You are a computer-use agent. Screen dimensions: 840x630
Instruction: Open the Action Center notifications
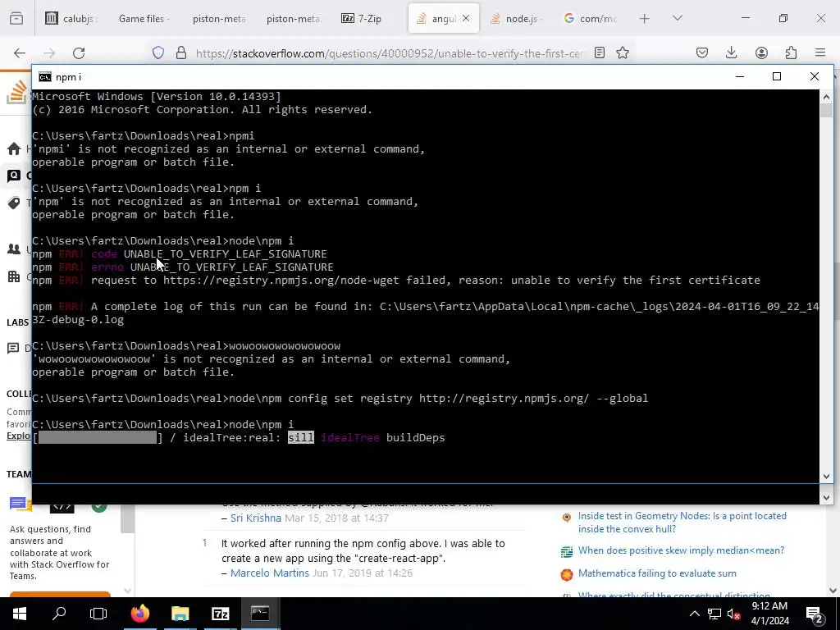tap(815, 614)
